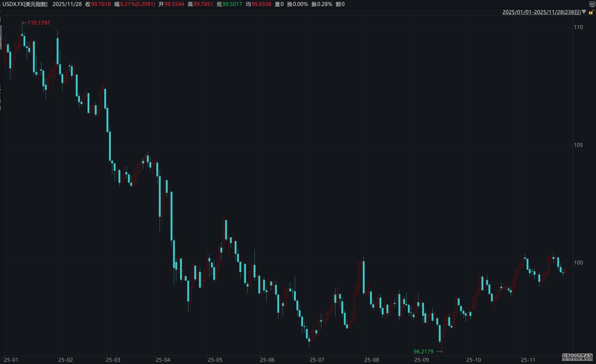Click the 25-01 time axis label
The image size is (596, 364).
pos(11,360)
